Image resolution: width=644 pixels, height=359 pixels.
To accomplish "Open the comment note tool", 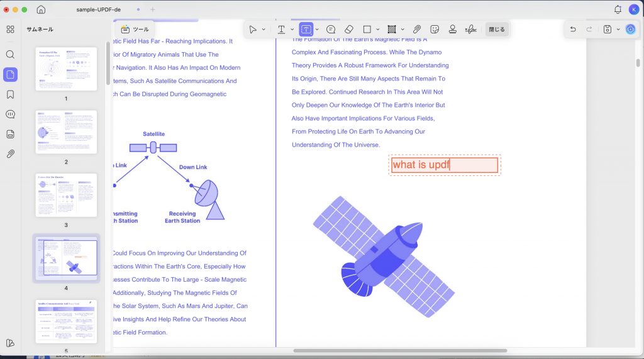I will coord(331,29).
